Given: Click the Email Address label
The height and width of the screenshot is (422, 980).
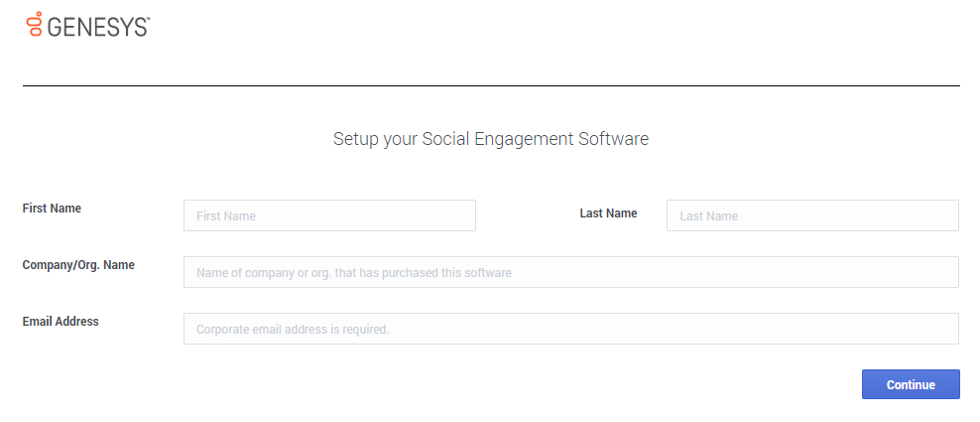Looking at the screenshot, I should point(61,322).
